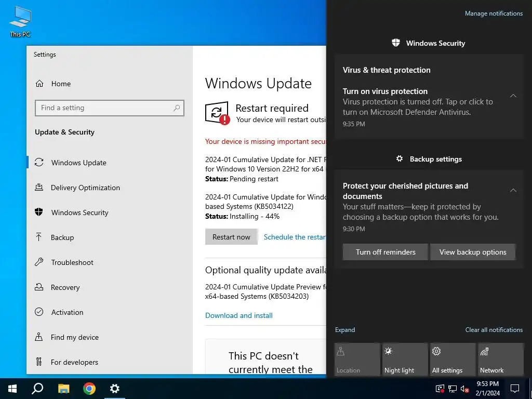This screenshot has height=399, width=532.
Task: Click View backup options button
Action: pyautogui.click(x=473, y=252)
